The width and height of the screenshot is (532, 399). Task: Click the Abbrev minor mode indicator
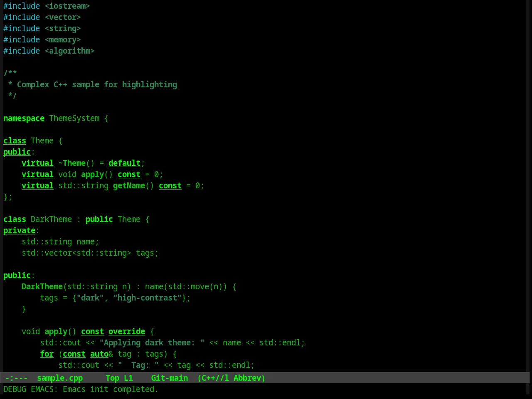247,378
